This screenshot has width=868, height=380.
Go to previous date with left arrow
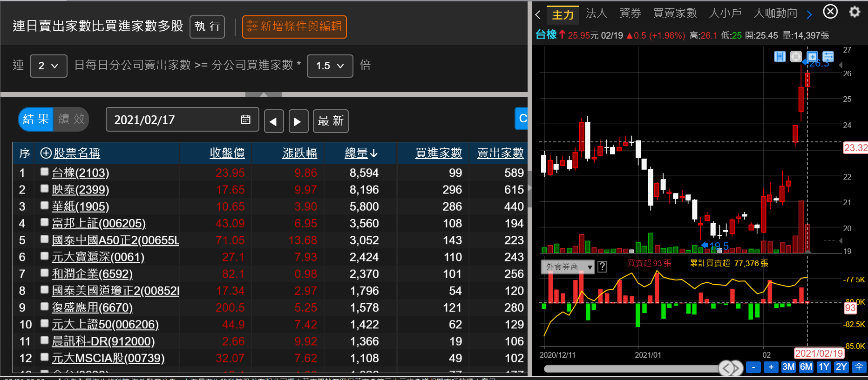coord(273,121)
